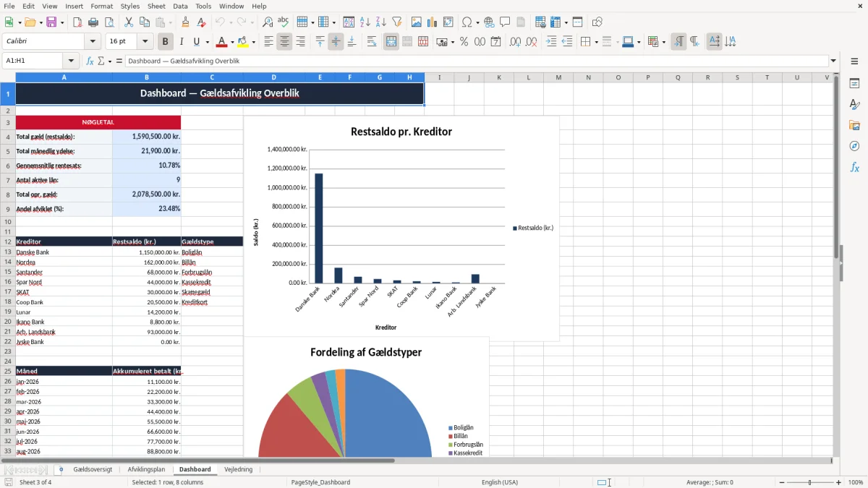Cut the selected cells

pos(129,22)
